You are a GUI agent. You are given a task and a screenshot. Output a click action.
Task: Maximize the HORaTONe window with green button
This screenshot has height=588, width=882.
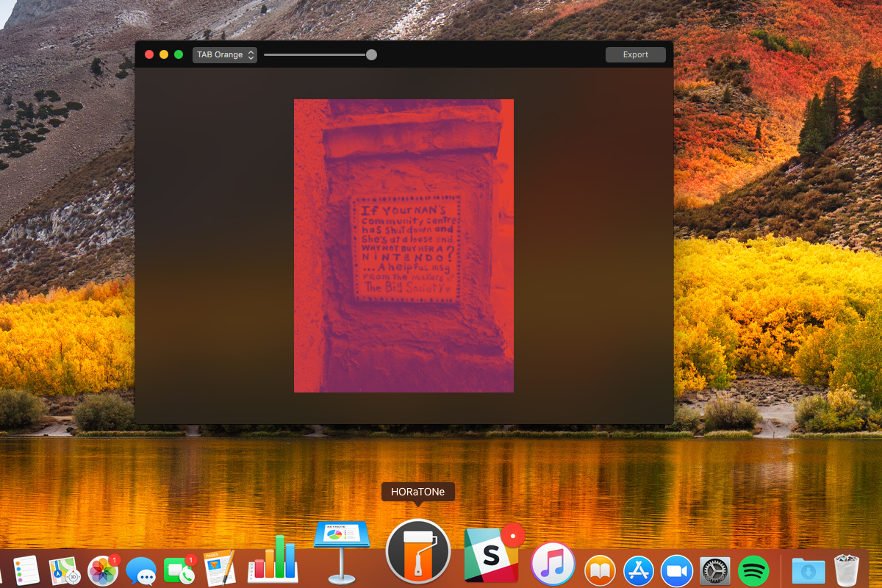(x=179, y=55)
